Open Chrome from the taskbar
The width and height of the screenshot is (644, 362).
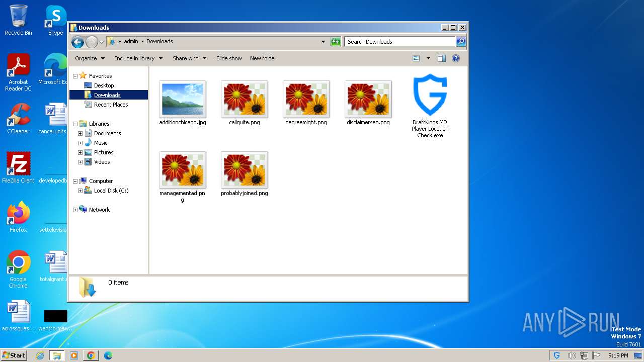click(91, 355)
